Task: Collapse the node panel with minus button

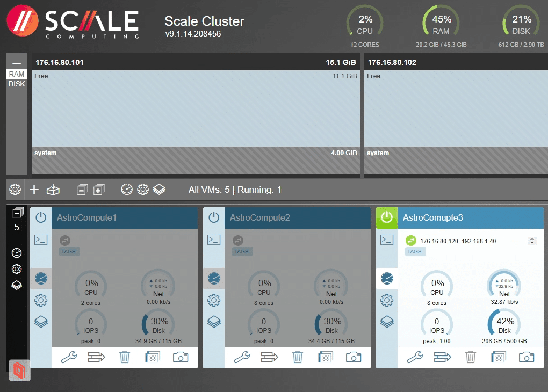Action: [x=17, y=63]
